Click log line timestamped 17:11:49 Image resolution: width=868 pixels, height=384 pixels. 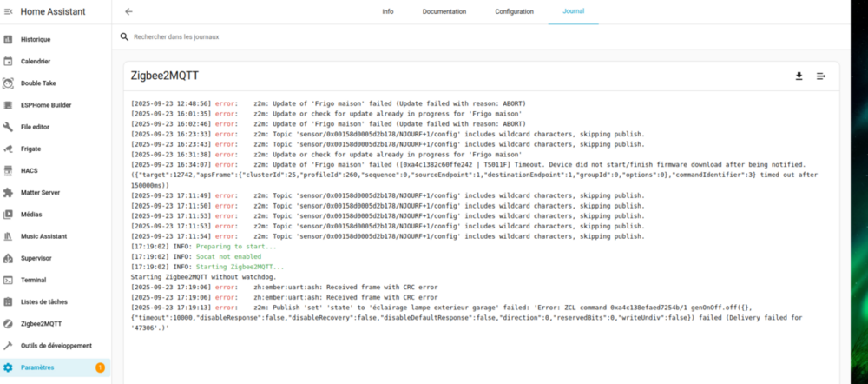click(388, 195)
